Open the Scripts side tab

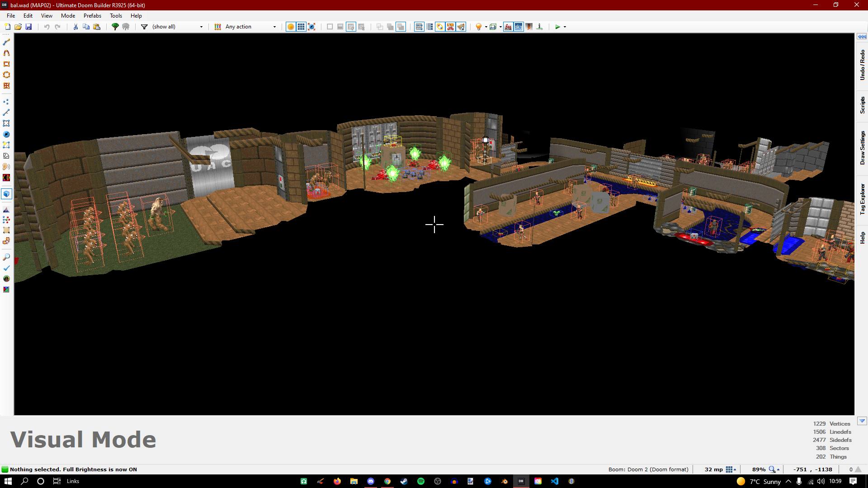[862, 105]
